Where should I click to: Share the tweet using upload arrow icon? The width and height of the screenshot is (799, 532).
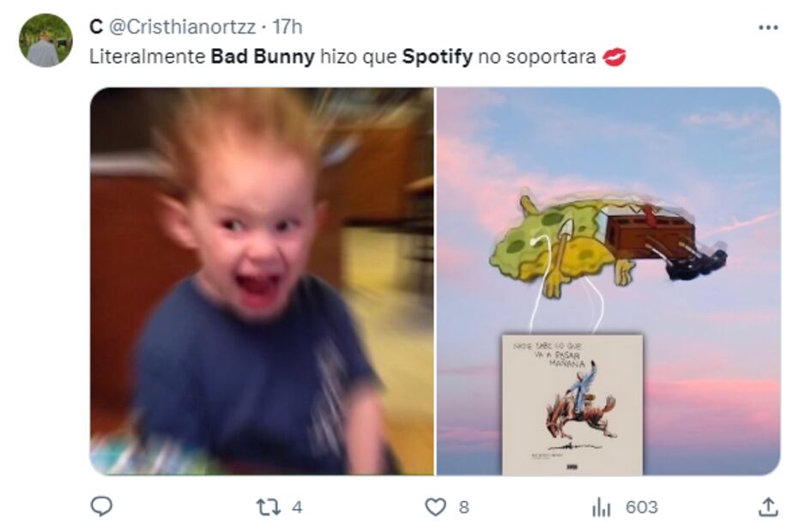(x=768, y=507)
